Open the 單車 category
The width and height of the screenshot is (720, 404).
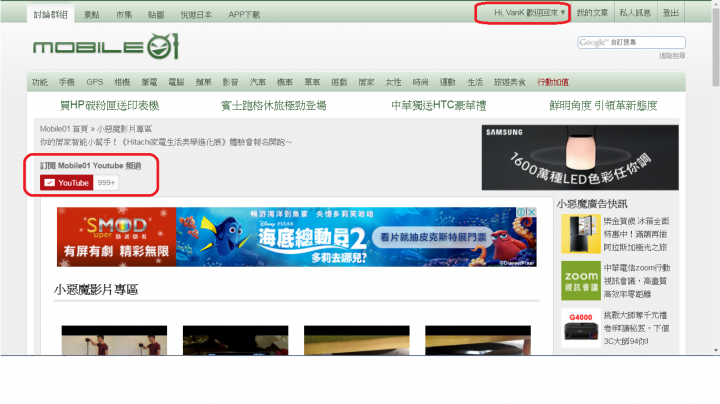tap(312, 82)
